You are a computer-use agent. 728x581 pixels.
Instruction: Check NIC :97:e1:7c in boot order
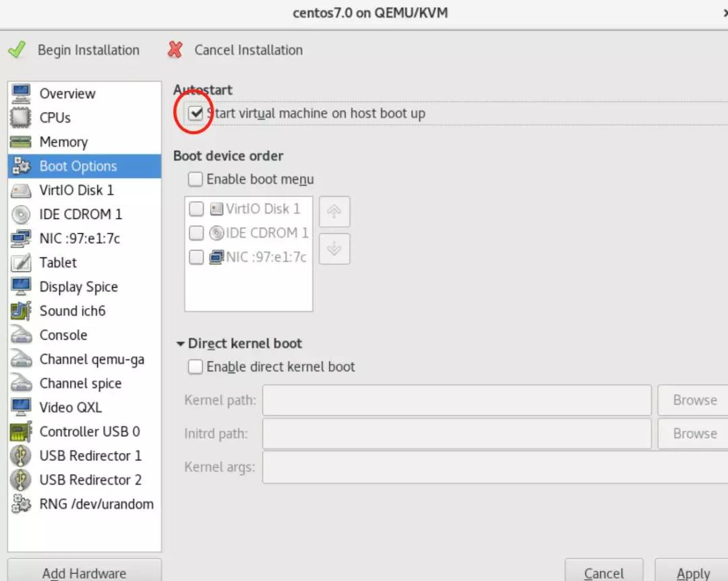pyautogui.click(x=196, y=257)
